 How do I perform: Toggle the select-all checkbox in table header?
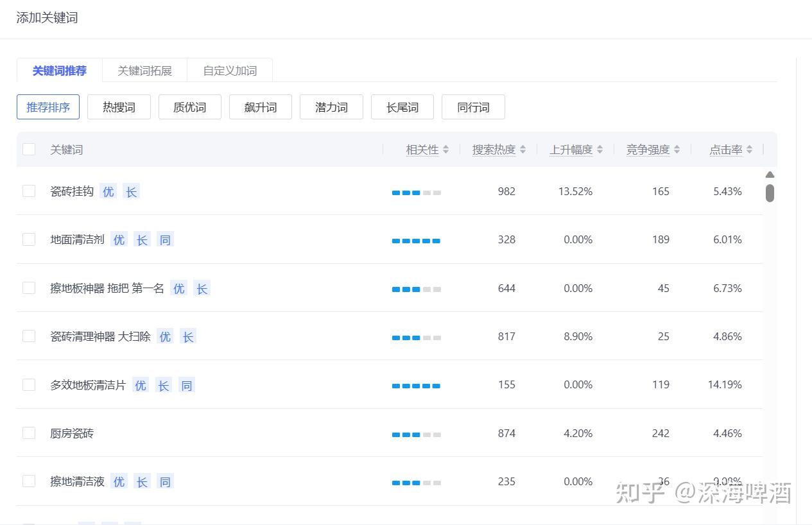coord(29,149)
